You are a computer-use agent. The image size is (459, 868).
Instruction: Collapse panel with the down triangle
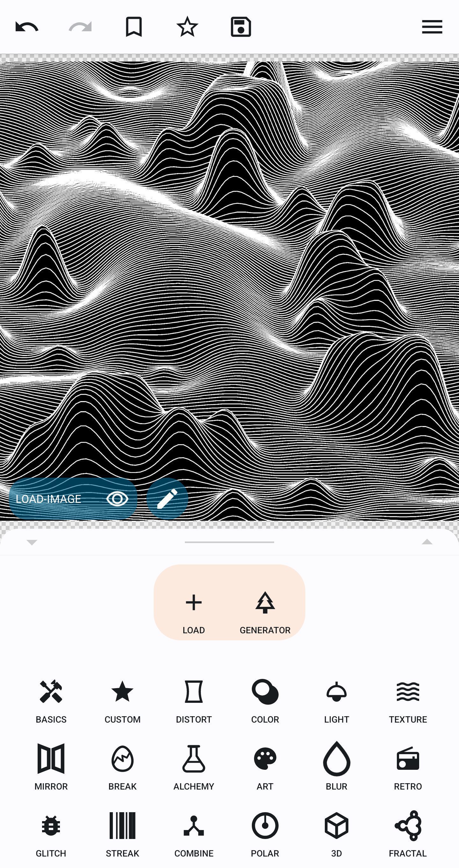click(32, 542)
